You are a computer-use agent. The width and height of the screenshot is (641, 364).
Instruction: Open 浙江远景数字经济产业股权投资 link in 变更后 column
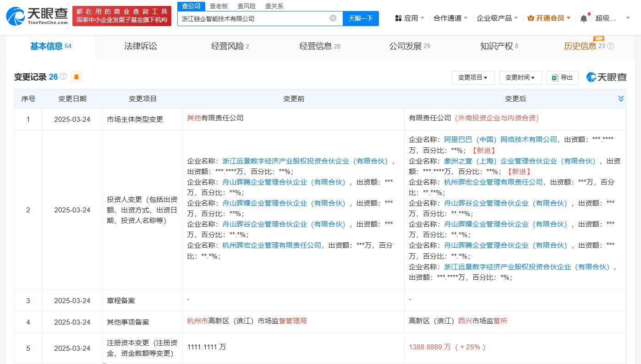click(x=527, y=266)
